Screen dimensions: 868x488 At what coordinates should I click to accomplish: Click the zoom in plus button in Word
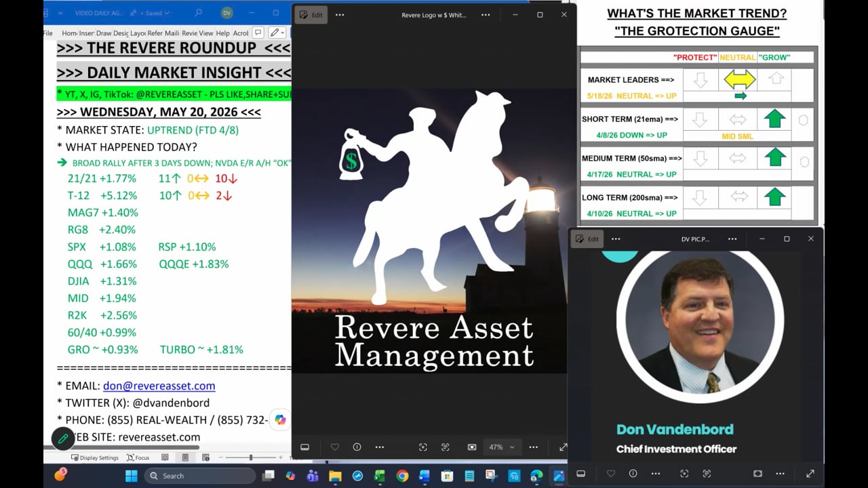[x=282, y=457]
